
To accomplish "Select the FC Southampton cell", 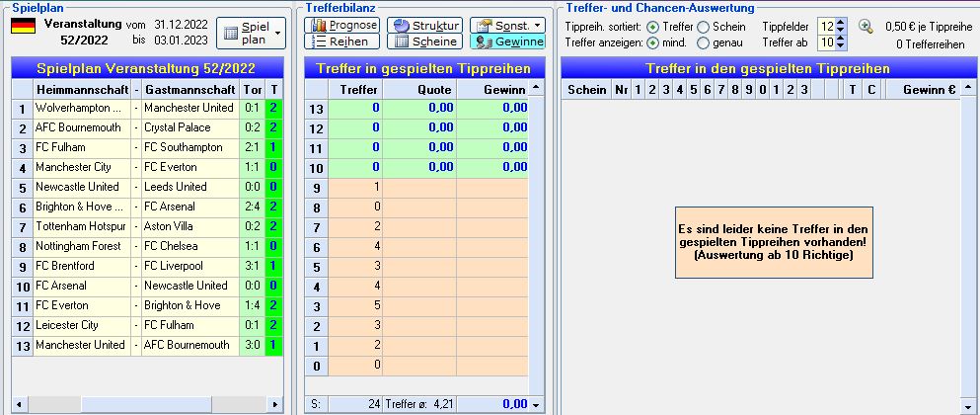I will pyautogui.click(x=190, y=148).
